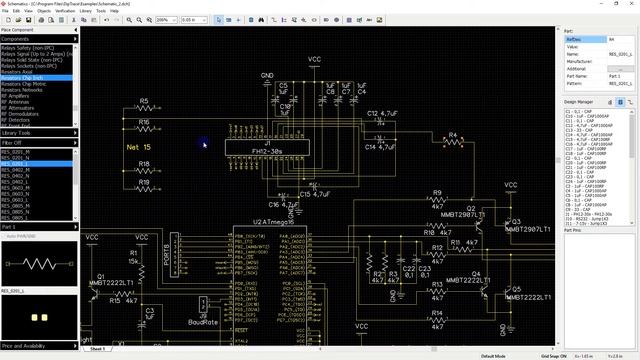Toggle the Auto PWR/GND checkbox
Viewport: 640px width, 360px height.
[4, 236]
